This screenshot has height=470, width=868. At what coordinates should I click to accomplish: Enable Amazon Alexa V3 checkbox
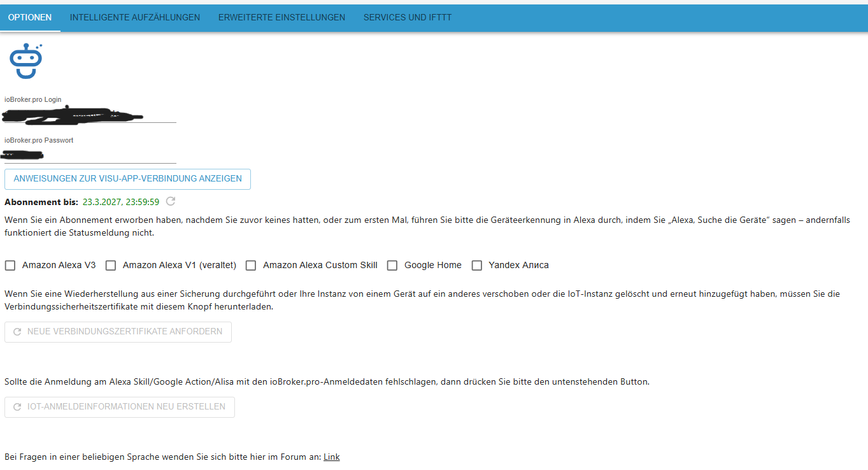click(10, 266)
